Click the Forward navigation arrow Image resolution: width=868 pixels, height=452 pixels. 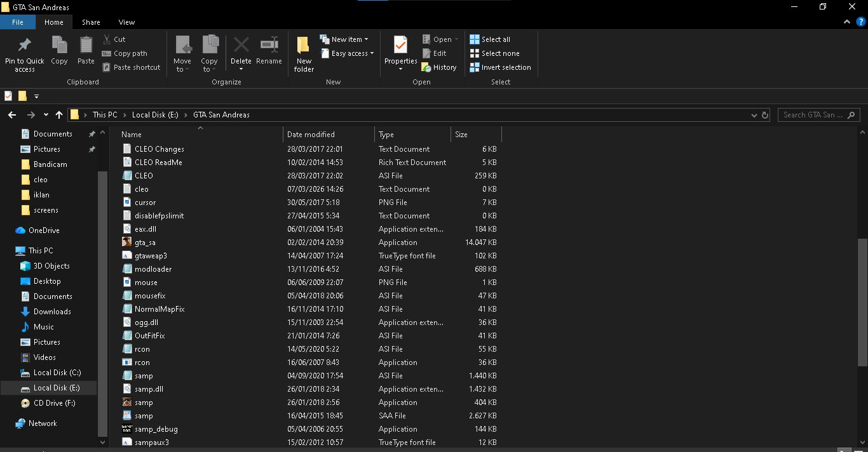[31, 115]
